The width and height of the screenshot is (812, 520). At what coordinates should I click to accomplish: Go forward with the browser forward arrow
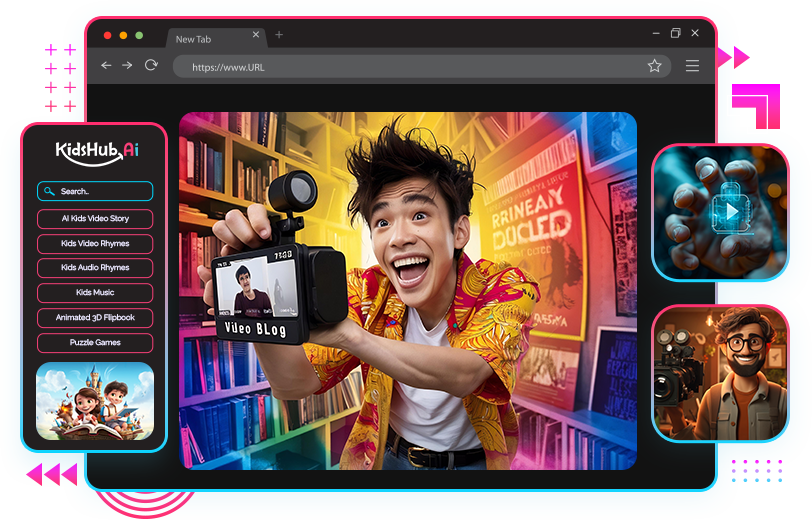coord(127,65)
